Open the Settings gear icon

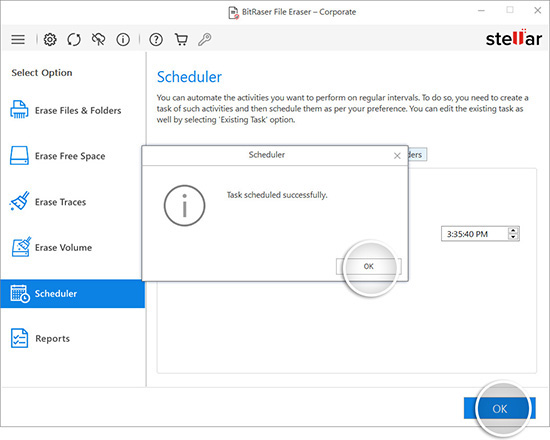[x=50, y=39]
